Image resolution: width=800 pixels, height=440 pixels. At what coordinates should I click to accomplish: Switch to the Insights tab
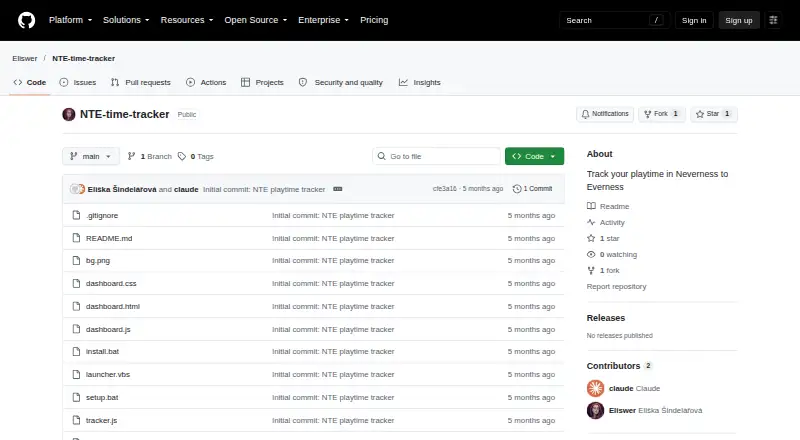pyautogui.click(x=419, y=82)
